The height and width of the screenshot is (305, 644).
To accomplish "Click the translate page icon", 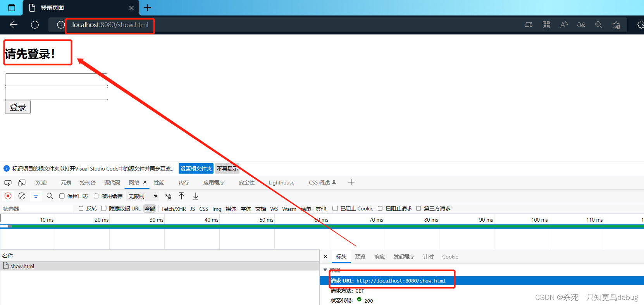I will tap(581, 25).
